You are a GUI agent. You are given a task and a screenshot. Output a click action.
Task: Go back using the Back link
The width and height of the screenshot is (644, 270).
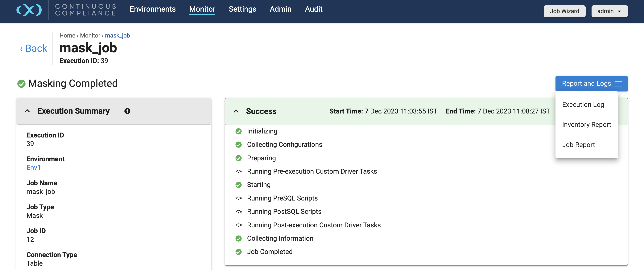34,48
